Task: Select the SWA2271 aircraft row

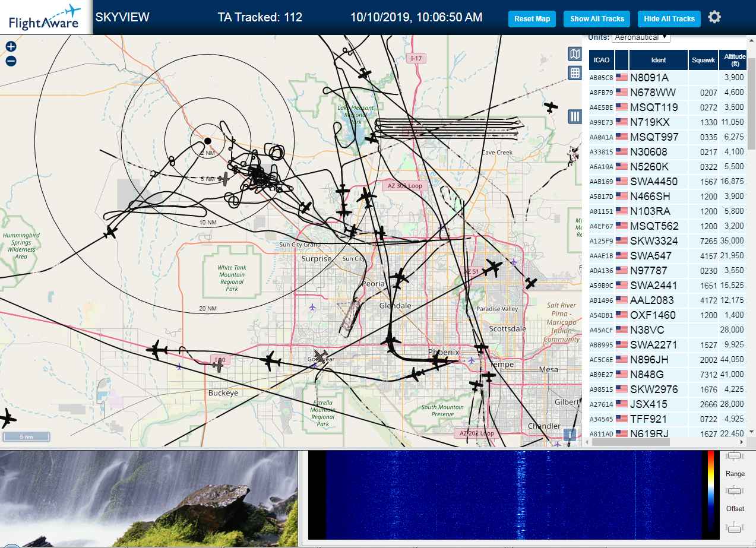Action: coord(668,344)
